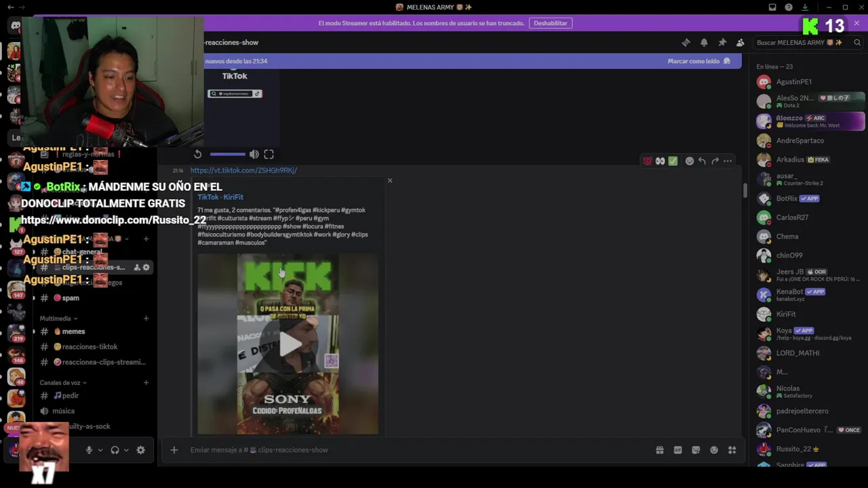Open more message options ellipsis
Viewport: 868px width, 488px height.
point(728,161)
